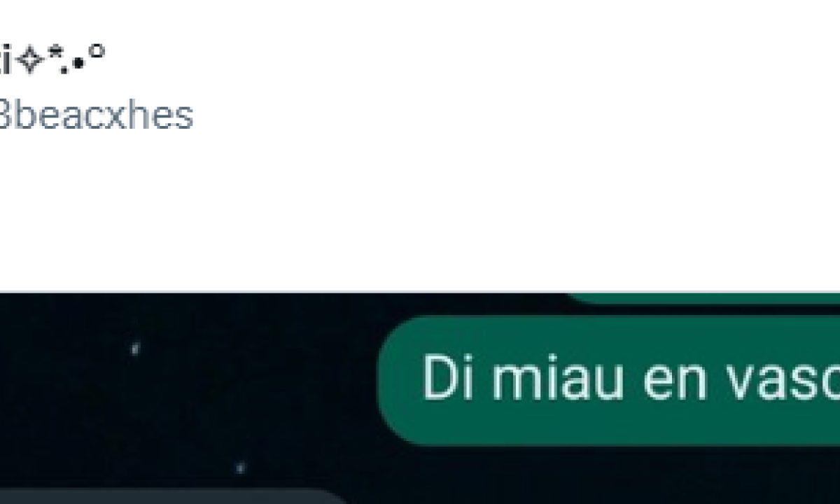Click the grey incoming message bubble

tap(175, 496)
